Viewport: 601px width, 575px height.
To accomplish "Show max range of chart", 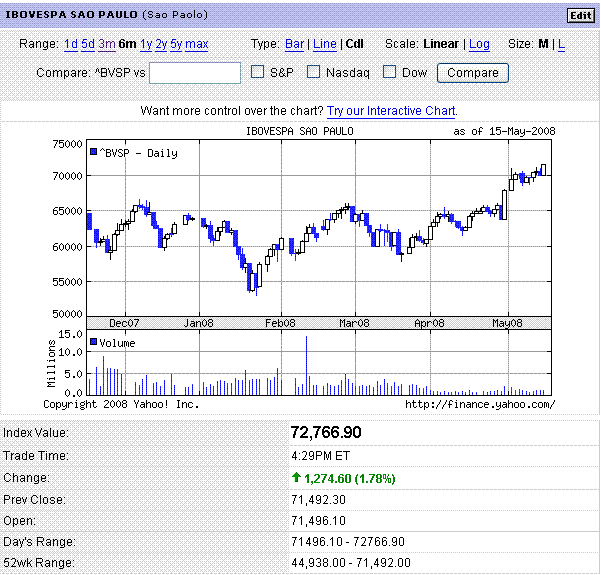I will [x=197, y=44].
